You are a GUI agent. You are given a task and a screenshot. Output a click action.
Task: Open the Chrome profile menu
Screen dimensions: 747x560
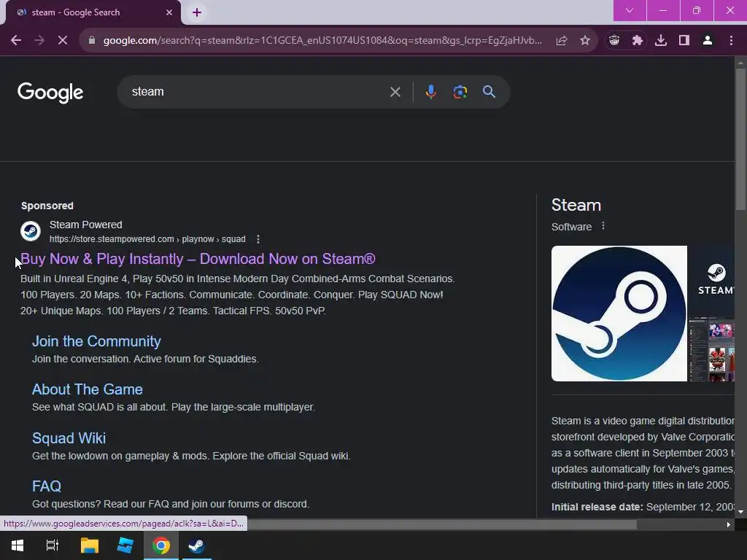coord(708,41)
